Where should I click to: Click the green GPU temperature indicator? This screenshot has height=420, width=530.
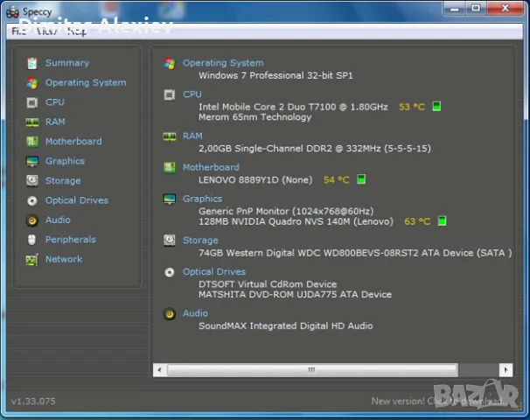(443, 220)
